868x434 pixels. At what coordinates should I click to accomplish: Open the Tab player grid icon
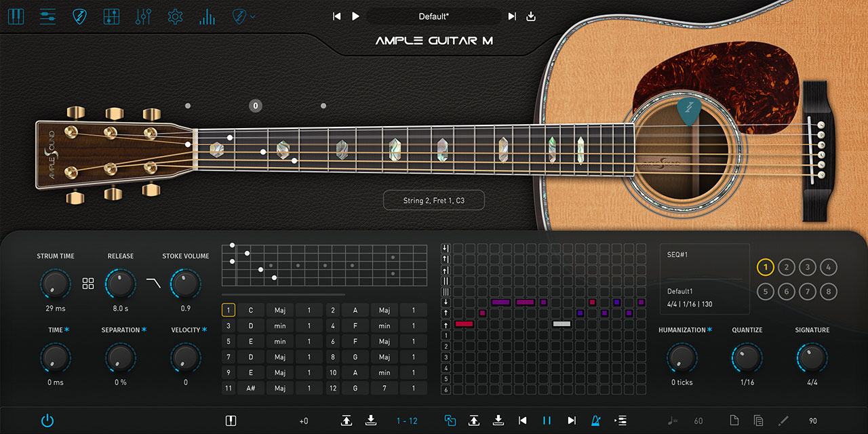click(x=111, y=16)
